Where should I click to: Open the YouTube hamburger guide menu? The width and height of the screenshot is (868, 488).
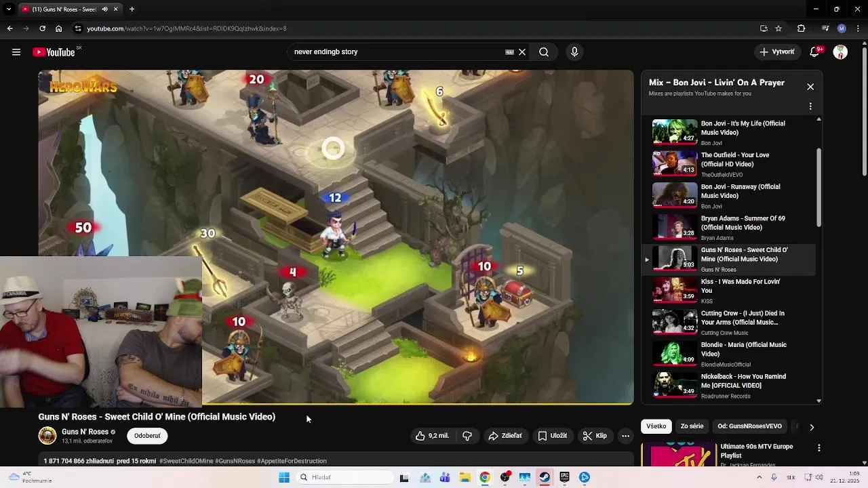tap(16, 52)
